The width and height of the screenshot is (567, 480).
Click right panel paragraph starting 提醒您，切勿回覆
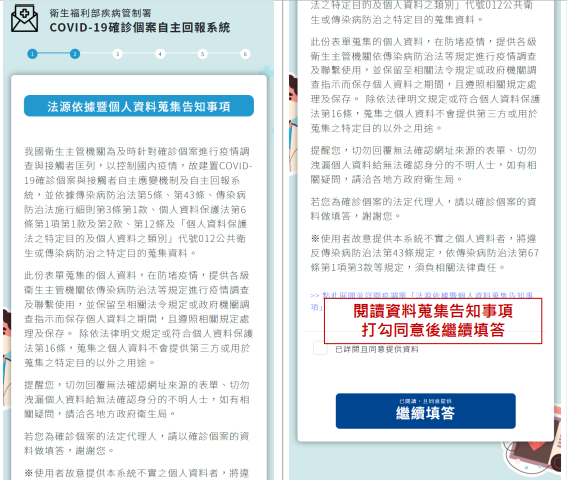423,165
